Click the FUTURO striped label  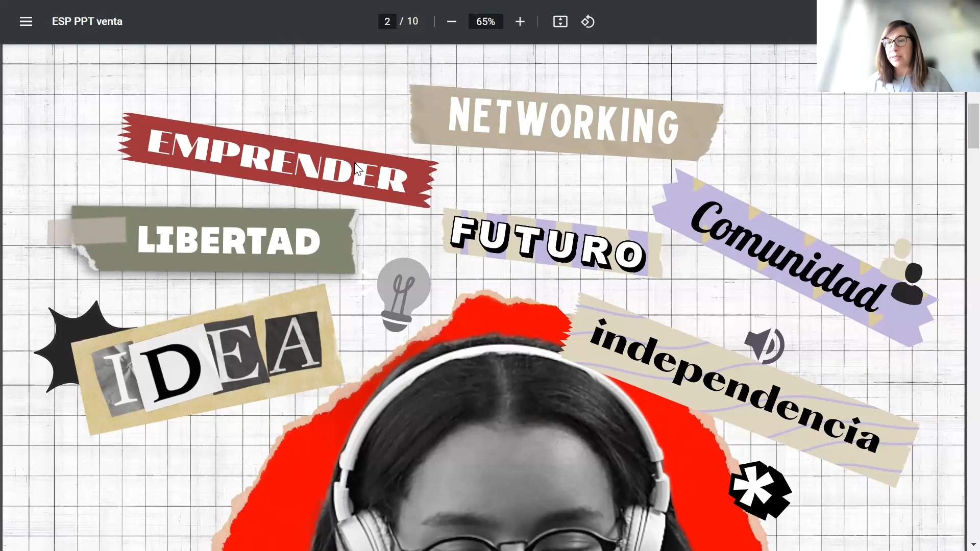(x=549, y=243)
